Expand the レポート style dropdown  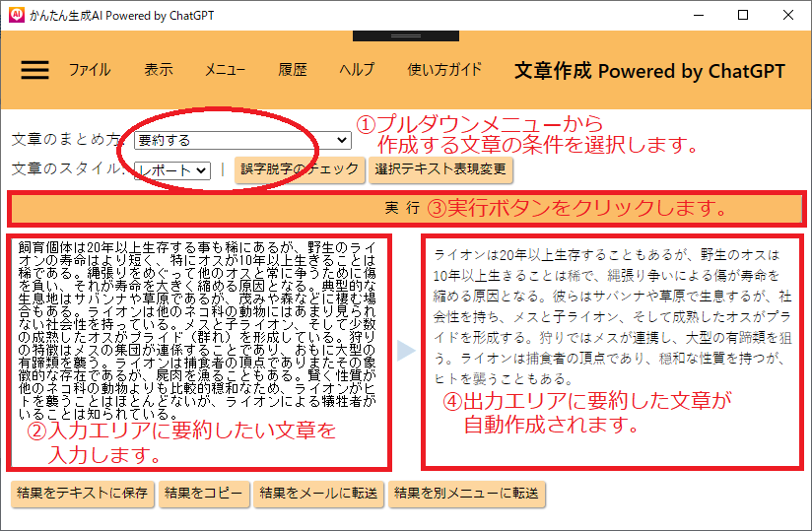pos(172,170)
